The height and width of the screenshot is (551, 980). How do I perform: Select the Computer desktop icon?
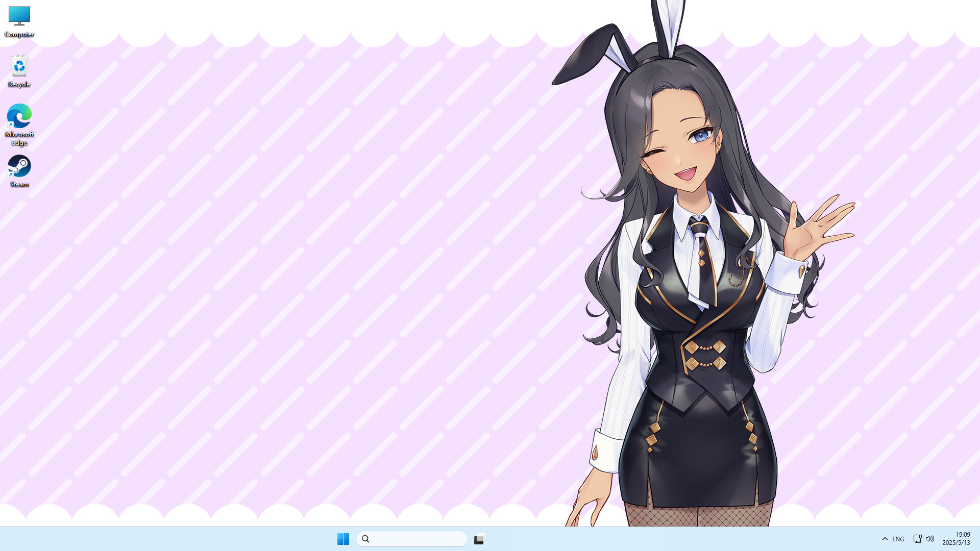[19, 16]
